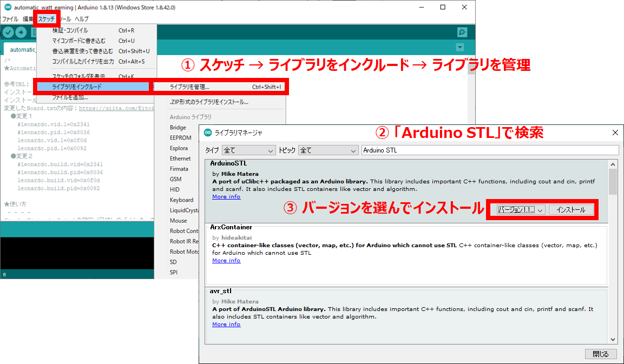Click the 閉じる button
Screen dimensions: 624x364
(x=601, y=354)
